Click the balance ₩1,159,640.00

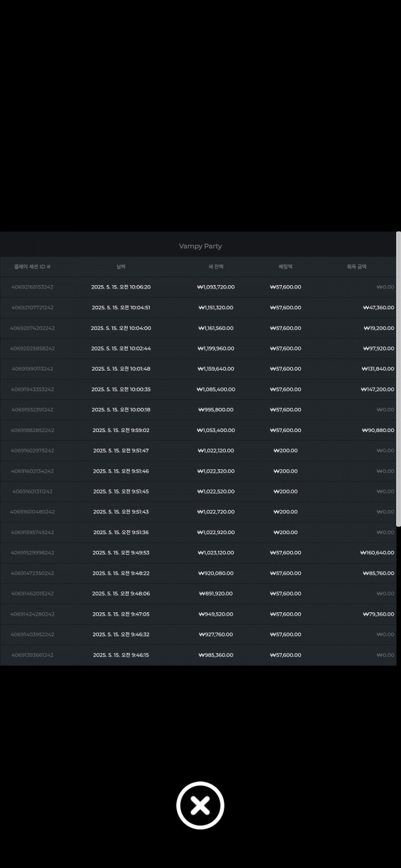click(216, 369)
